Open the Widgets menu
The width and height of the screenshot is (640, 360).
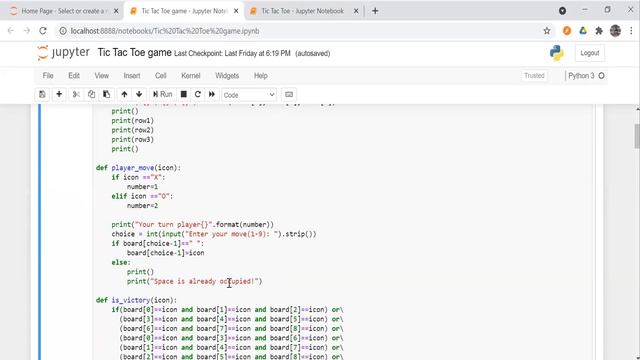point(227,76)
